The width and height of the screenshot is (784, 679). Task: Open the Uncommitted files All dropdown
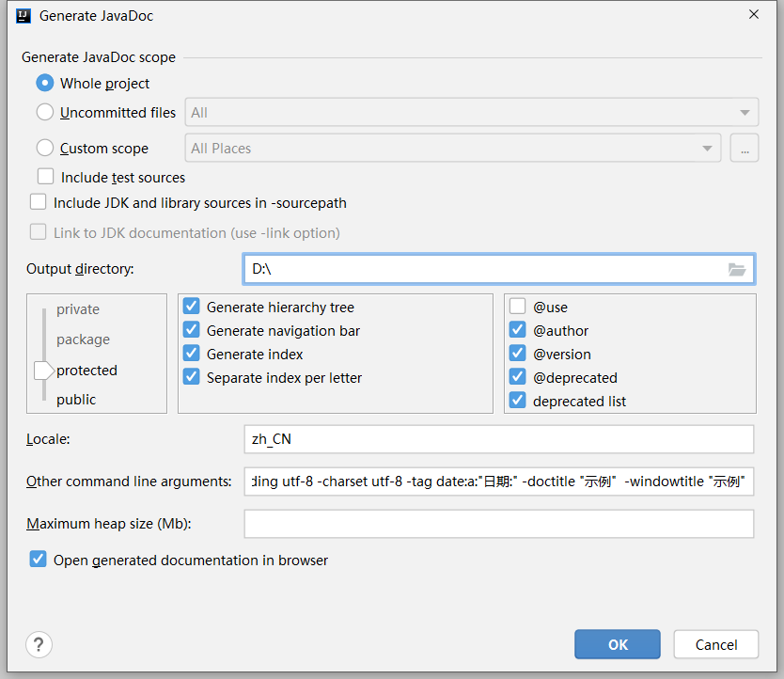(472, 112)
